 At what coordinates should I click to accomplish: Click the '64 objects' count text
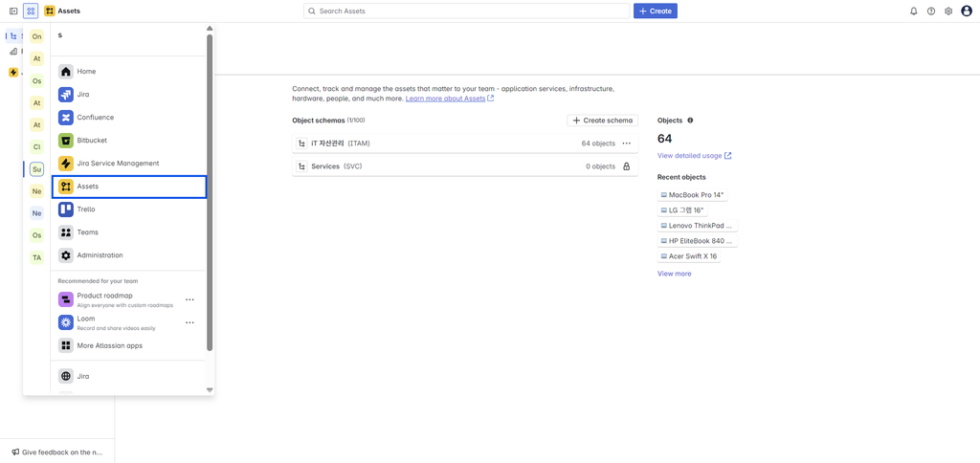click(598, 143)
